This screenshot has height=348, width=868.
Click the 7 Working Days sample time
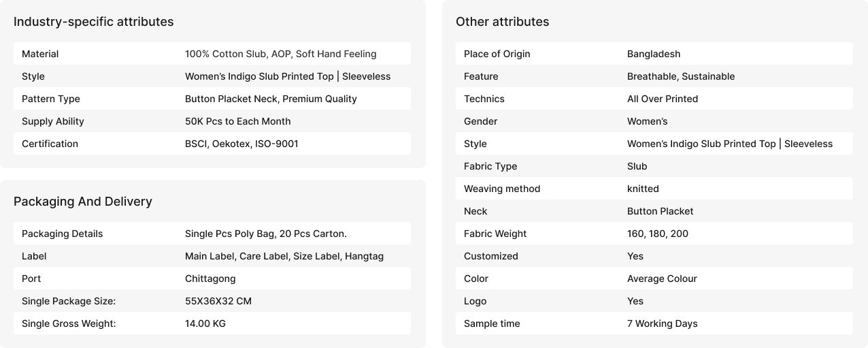tap(662, 323)
